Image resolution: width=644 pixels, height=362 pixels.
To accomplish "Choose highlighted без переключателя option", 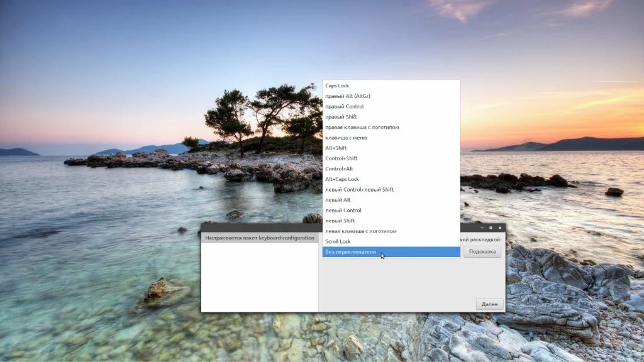I will (x=351, y=252).
